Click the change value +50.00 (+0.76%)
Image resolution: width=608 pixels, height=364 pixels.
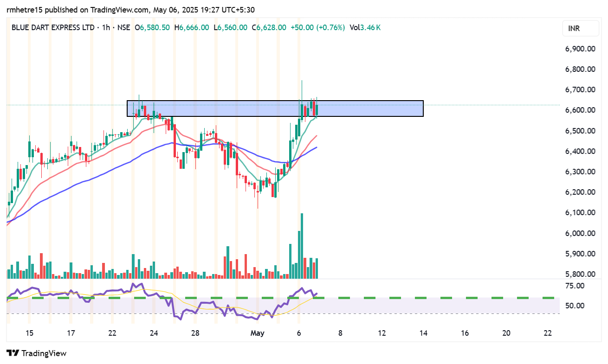[x=318, y=28]
